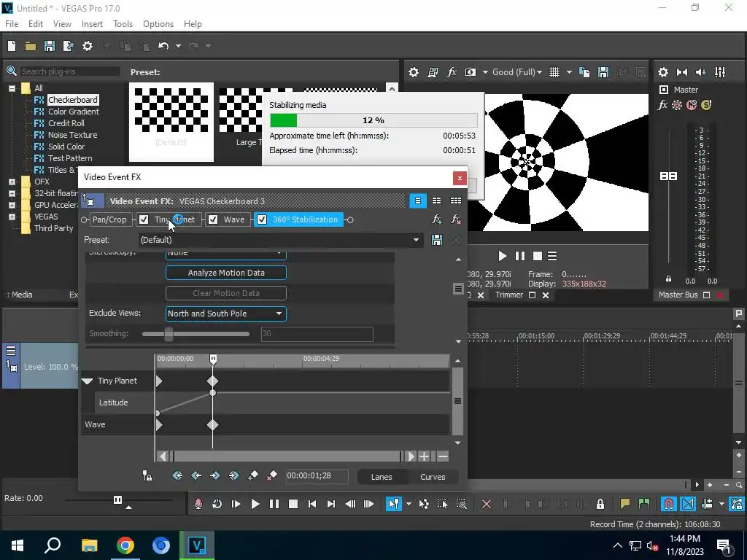
Task: Click Master Bus dim output speaker icon
Action: click(x=701, y=72)
